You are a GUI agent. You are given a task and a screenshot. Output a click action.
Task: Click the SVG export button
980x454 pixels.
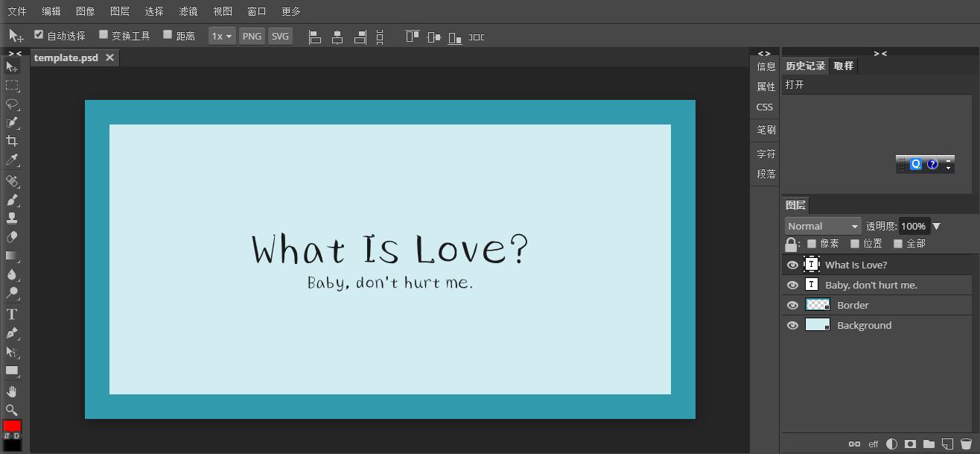(x=280, y=36)
